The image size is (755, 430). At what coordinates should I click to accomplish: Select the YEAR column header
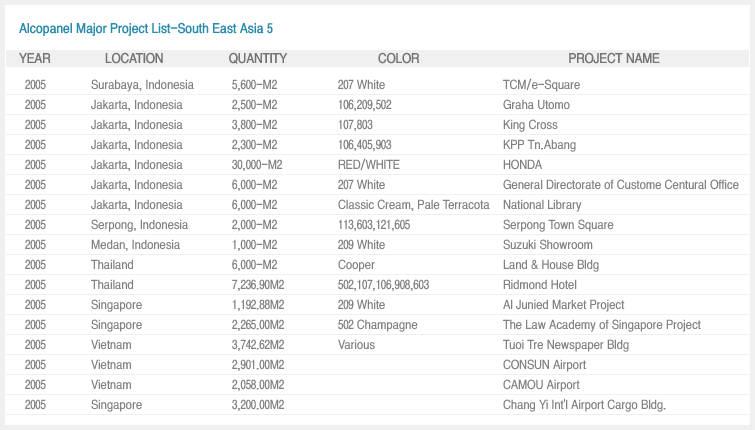tap(35, 58)
